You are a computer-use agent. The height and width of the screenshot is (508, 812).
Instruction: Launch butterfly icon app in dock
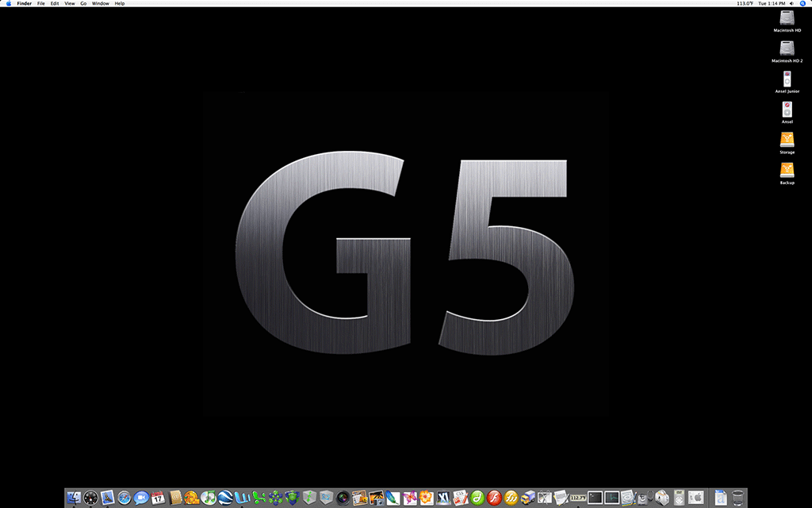click(411, 498)
